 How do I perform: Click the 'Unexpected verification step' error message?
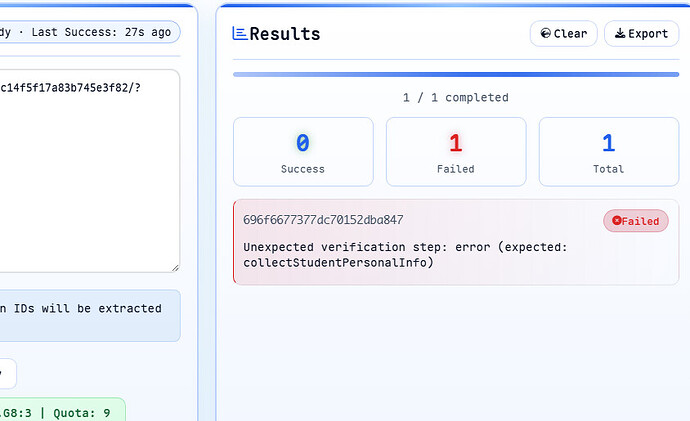405,255
